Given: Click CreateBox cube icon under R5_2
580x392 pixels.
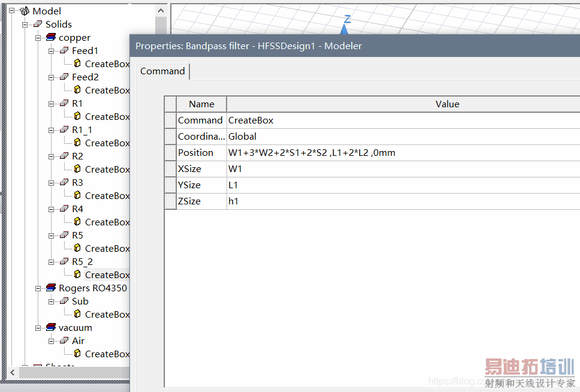Looking at the screenshot, I should [77, 275].
